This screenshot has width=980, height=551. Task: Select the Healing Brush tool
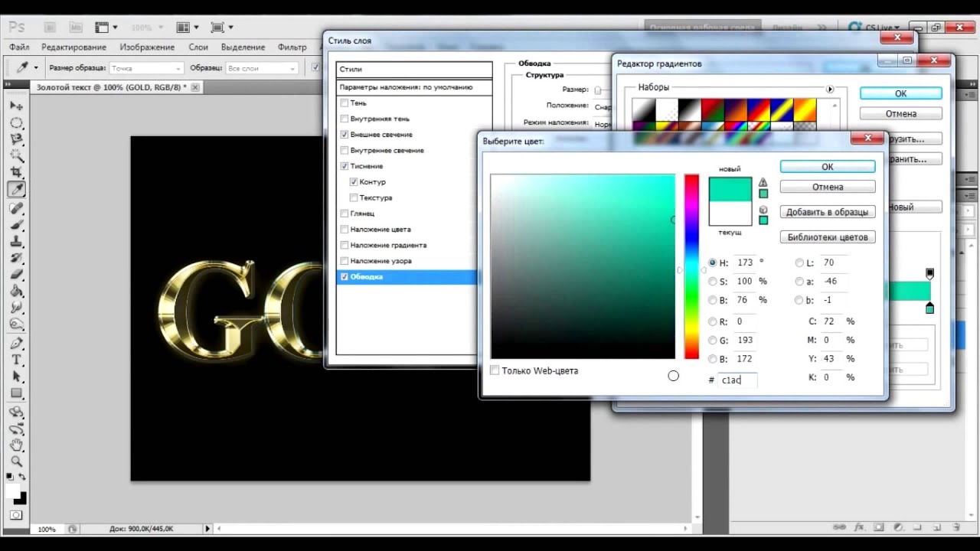(x=16, y=208)
